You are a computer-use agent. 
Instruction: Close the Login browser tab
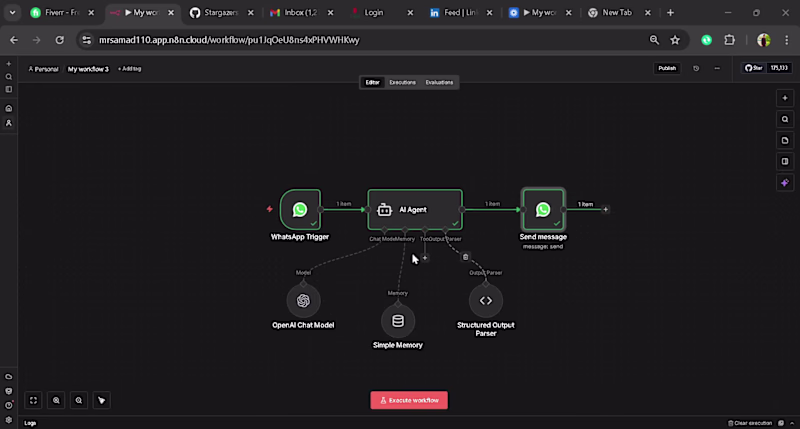coord(410,13)
